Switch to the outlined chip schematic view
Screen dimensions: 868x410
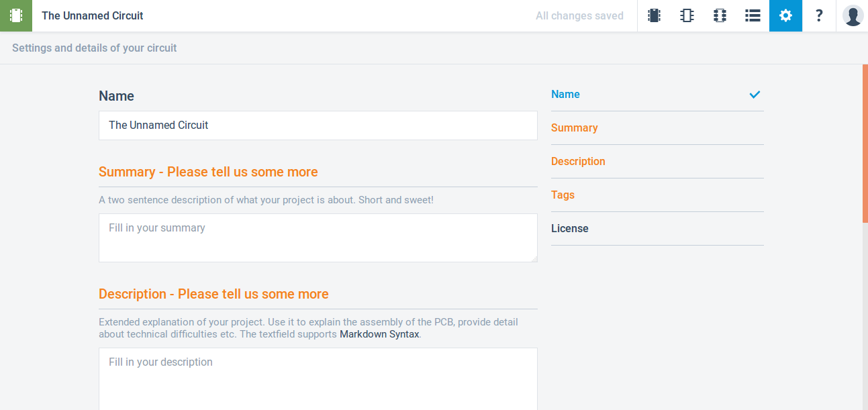(x=687, y=15)
